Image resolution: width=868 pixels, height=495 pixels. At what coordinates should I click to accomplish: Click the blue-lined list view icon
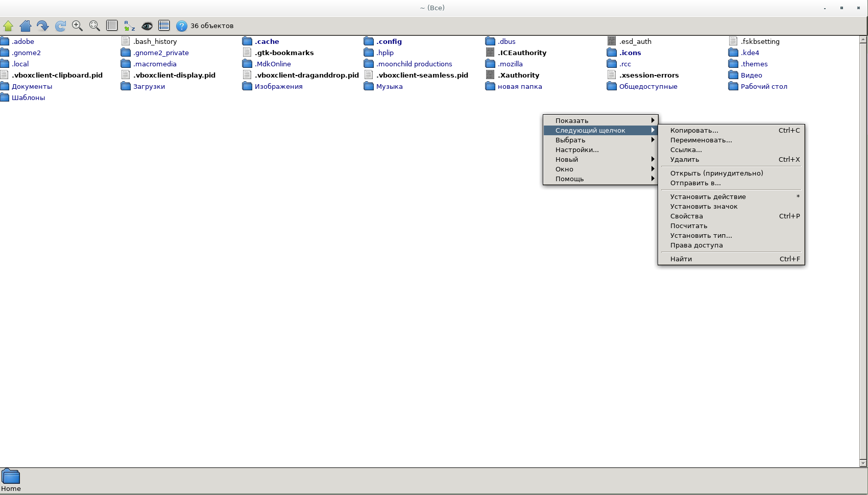tap(164, 26)
